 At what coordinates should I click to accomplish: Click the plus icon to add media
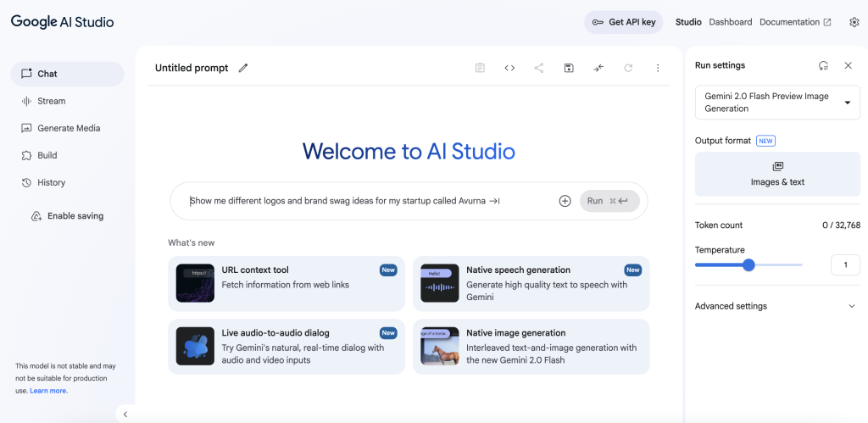click(x=565, y=201)
